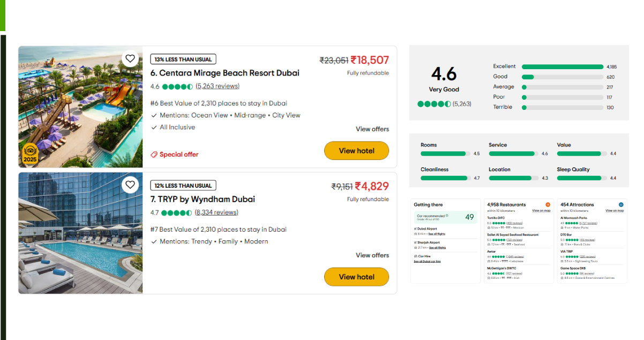Viewport: 644px width, 340px height.
Task: Open Al Montazah Parks attraction
Action: pos(574,218)
